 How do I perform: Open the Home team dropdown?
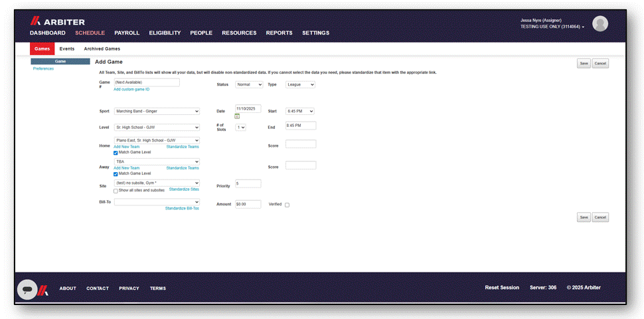[x=157, y=140]
